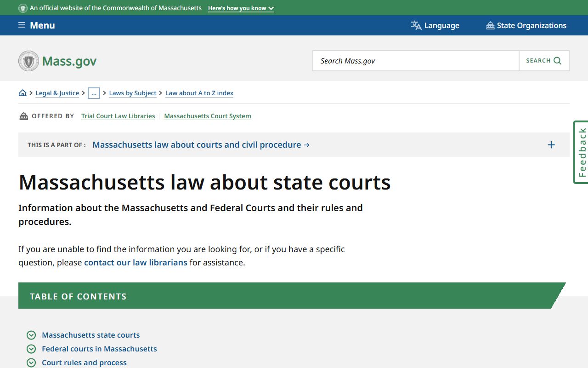Go to Laws by Subject breadcrumb
This screenshot has height=368, width=588.
133,93
